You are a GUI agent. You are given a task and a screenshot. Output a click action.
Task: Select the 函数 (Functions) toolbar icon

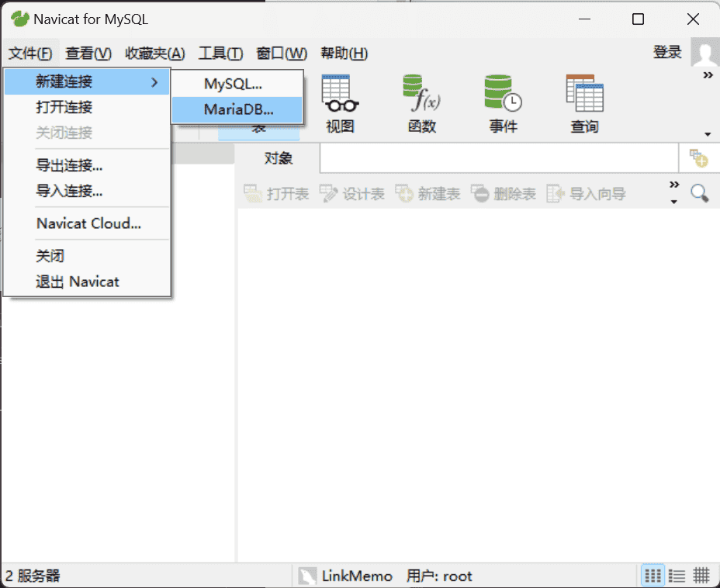point(421,101)
